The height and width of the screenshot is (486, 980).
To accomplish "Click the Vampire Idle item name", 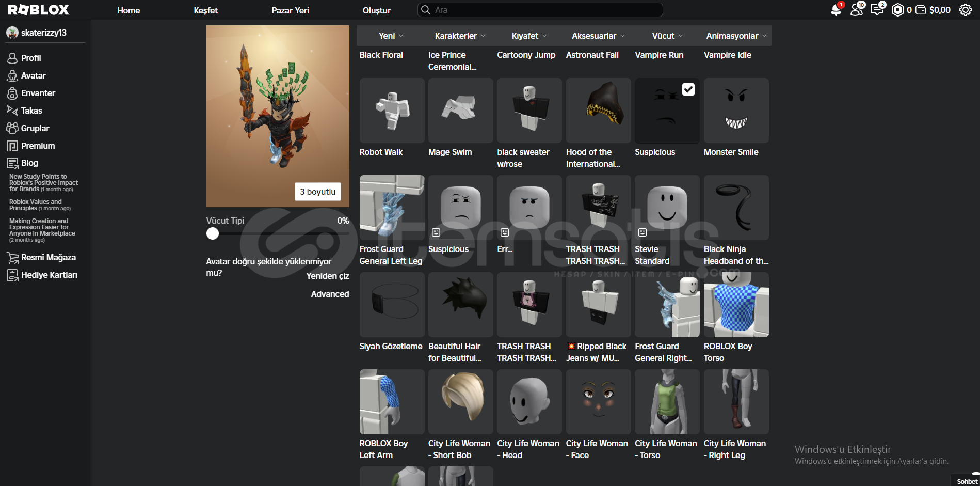I will coord(728,55).
